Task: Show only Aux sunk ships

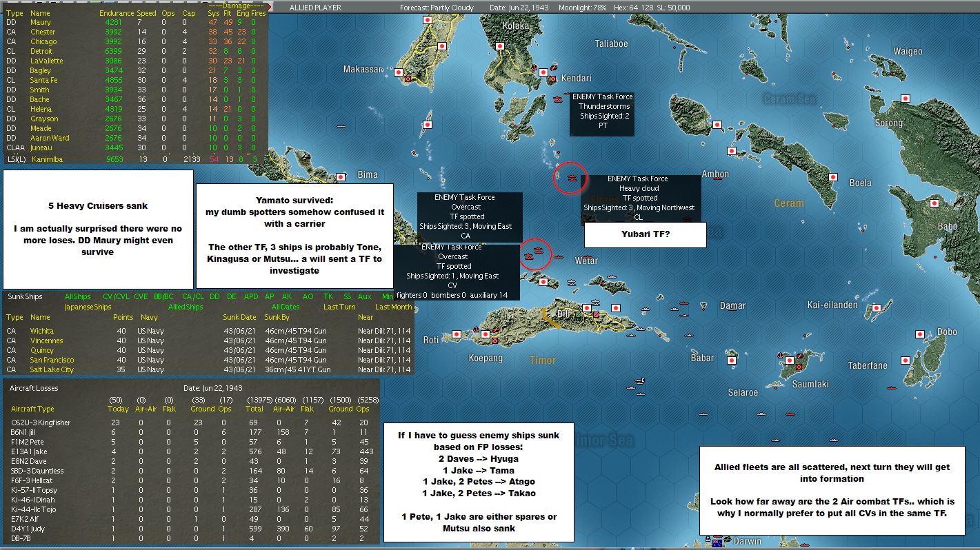Action: coord(364,296)
